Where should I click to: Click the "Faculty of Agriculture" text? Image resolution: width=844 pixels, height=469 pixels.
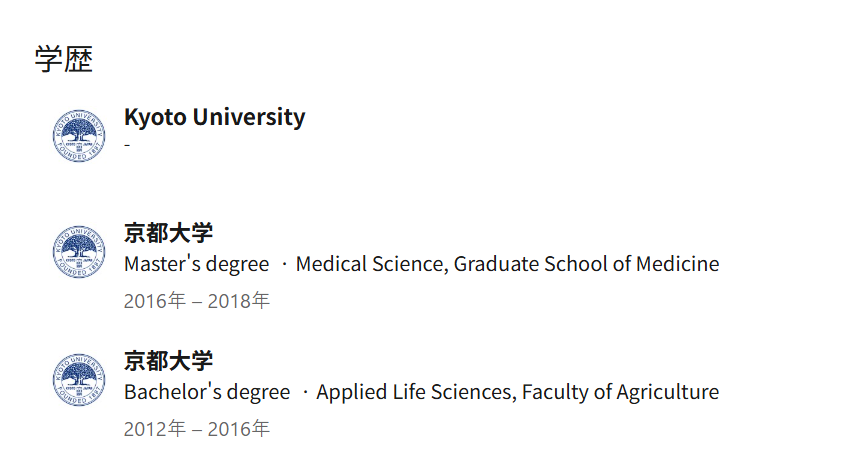[620, 392]
